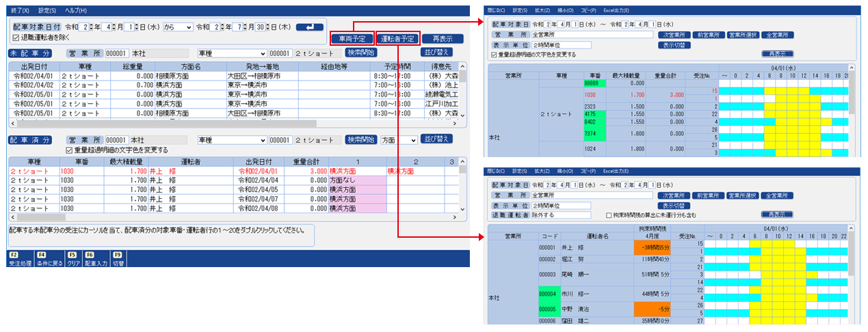The width and height of the screenshot is (868, 332).
Task: Enable 拘束時間残の算出に未運行分も含む checkbox
Action: coord(609,215)
